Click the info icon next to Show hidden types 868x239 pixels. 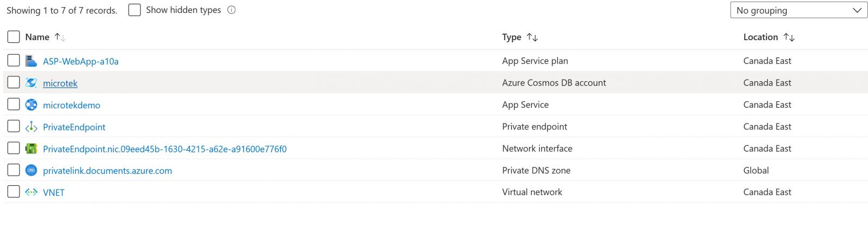232,10
